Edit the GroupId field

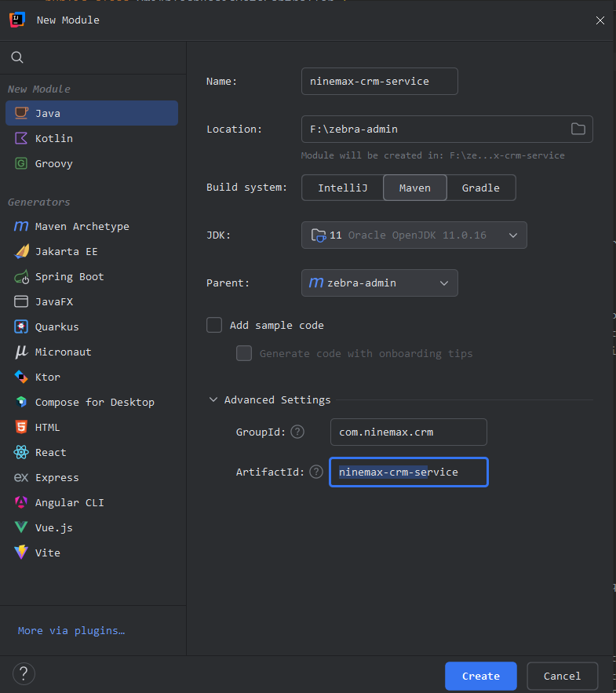(x=409, y=432)
